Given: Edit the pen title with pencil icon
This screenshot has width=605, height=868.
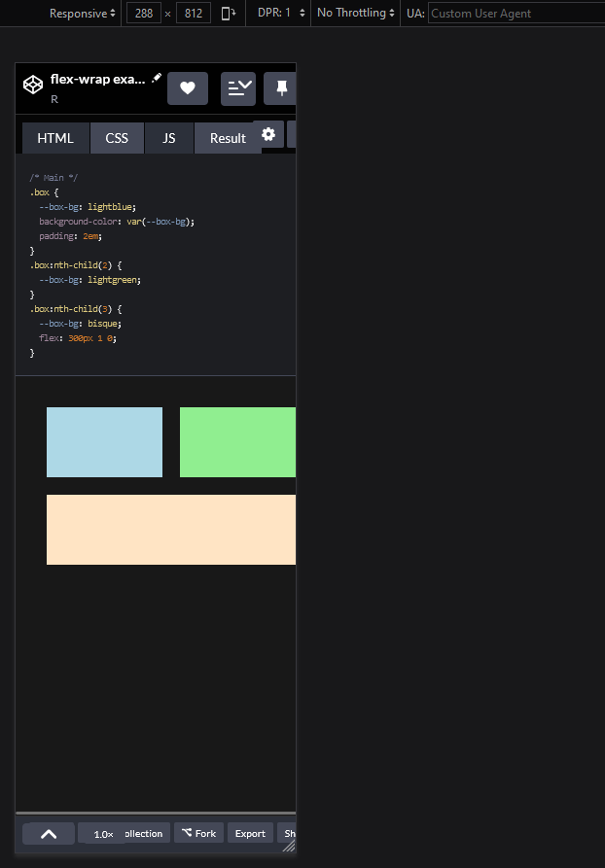Looking at the screenshot, I should coord(157,78).
